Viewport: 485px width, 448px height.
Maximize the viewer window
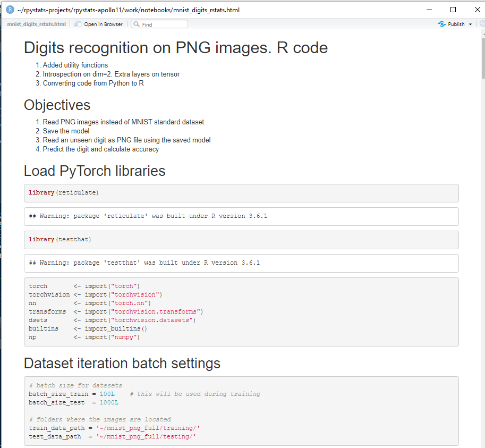tap(453, 10)
